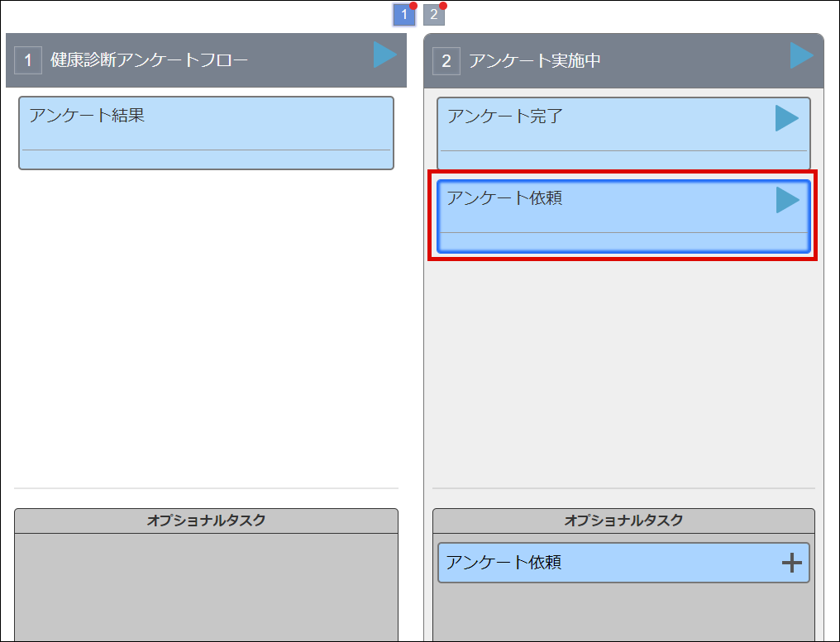Open the アンケート完了 card

tap(579, 132)
